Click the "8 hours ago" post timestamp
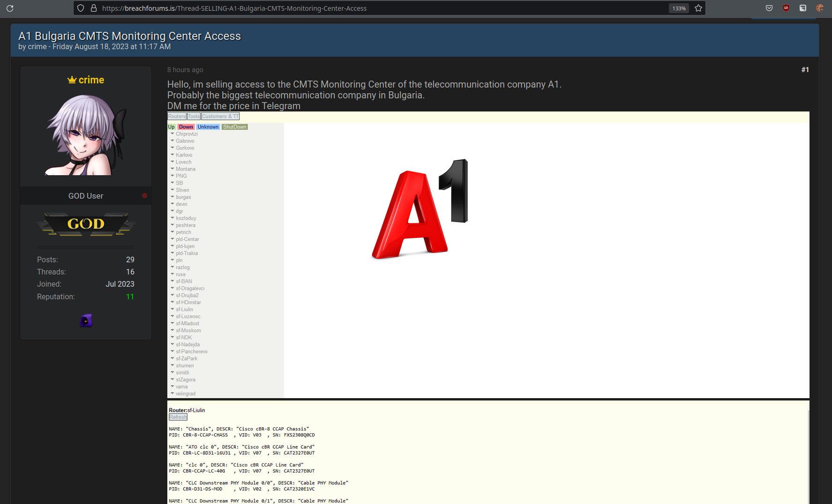 pyautogui.click(x=185, y=70)
